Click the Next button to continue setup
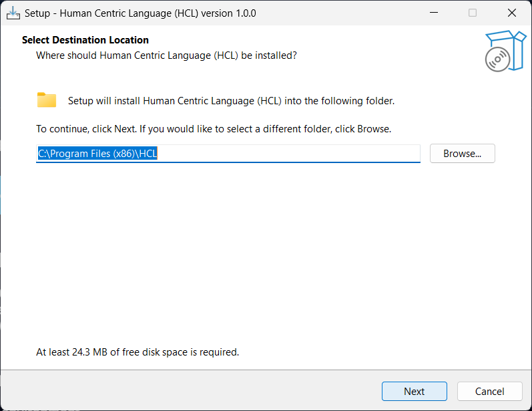Viewport: 532px width, 411px height. tap(414, 392)
